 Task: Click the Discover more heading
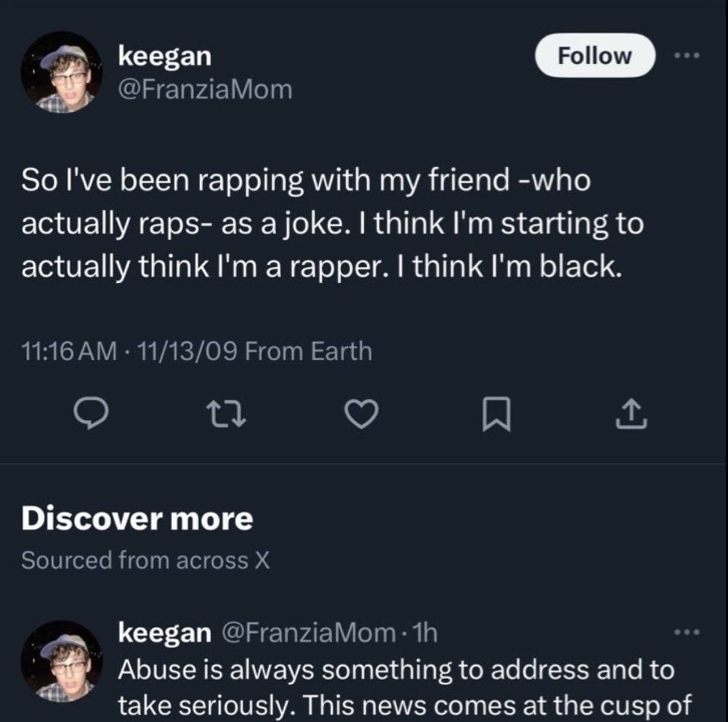pyautogui.click(x=137, y=519)
